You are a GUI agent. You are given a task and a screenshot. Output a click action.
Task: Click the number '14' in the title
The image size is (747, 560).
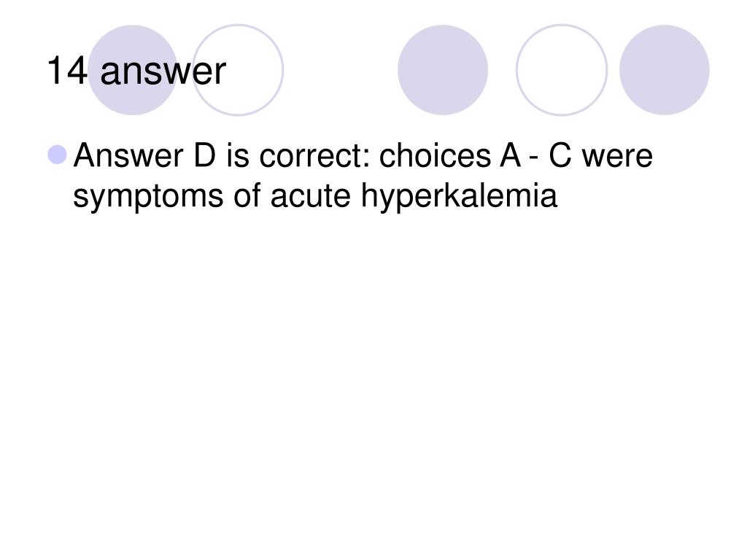click(x=68, y=71)
